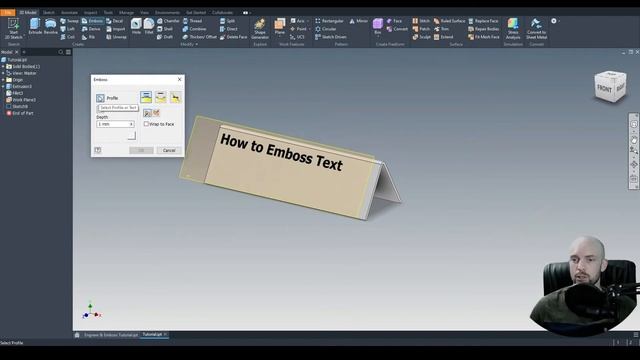The image size is (640, 360).
Task: Choose the Draft tool
Action: tap(165, 37)
